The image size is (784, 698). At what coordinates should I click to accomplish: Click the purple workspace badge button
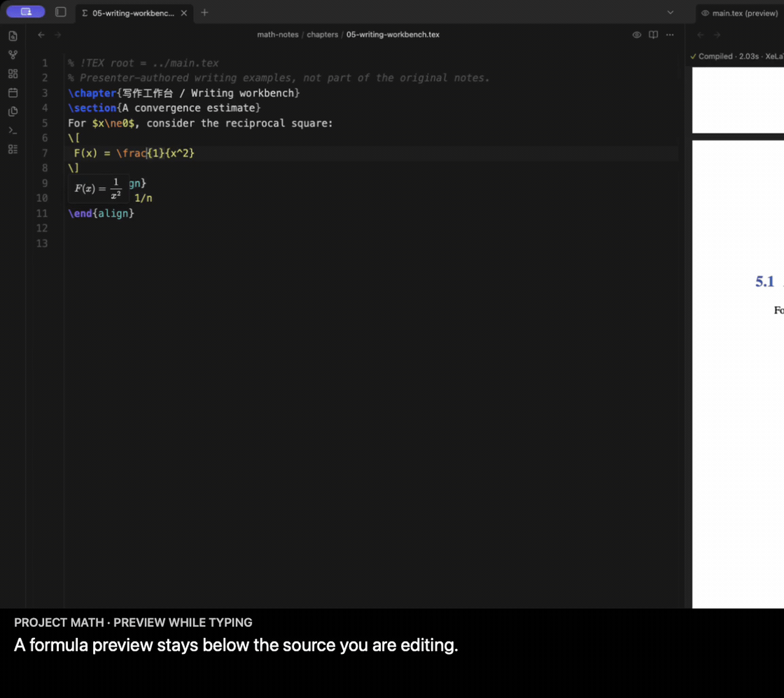[x=26, y=12]
